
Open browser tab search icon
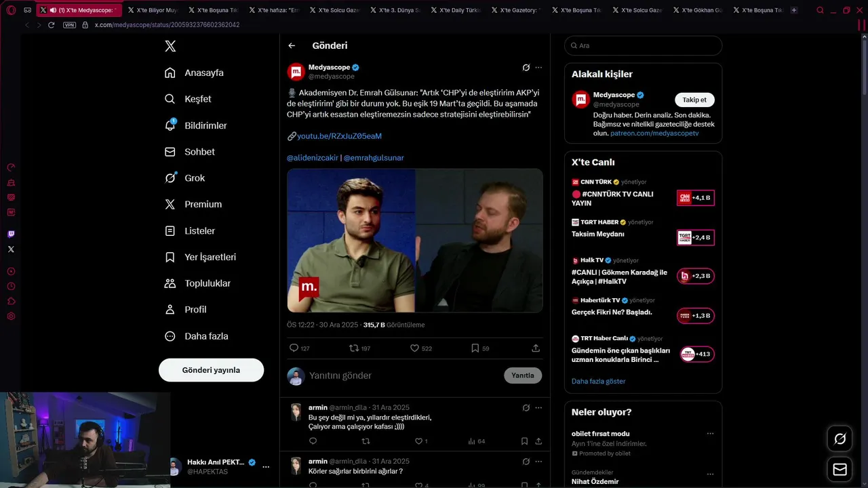point(820,10)
